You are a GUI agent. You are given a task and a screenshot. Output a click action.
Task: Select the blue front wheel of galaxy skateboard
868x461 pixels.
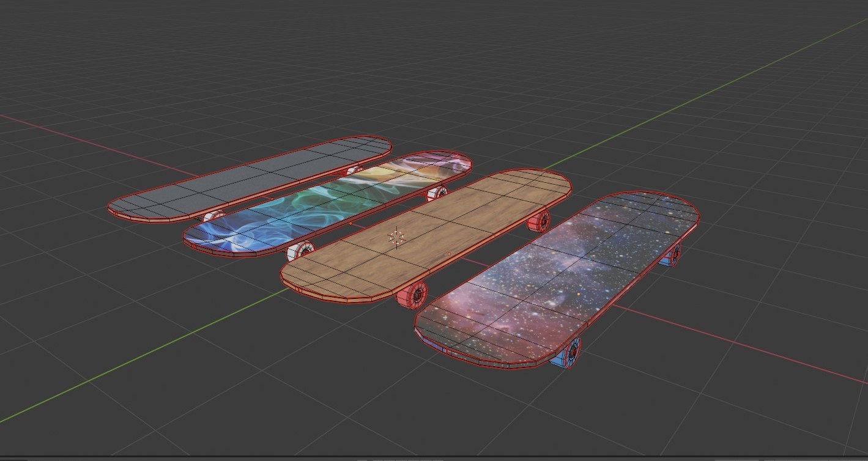565,354
